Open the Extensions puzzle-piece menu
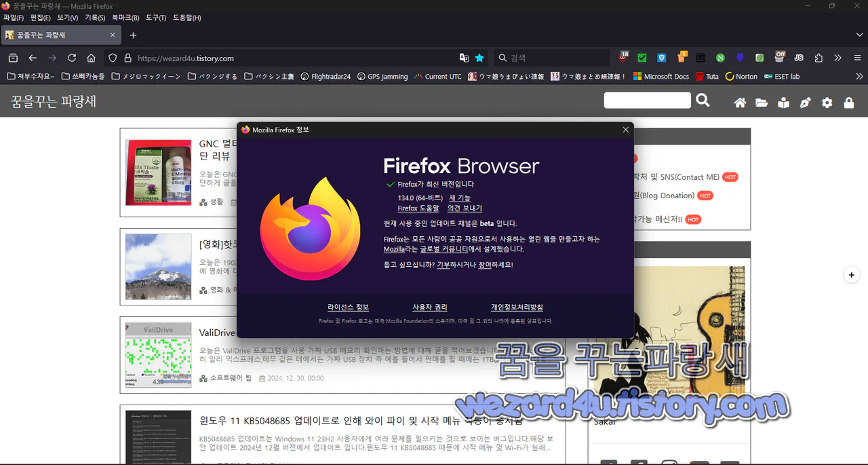The image size is (868, 465). pos(818,58)
